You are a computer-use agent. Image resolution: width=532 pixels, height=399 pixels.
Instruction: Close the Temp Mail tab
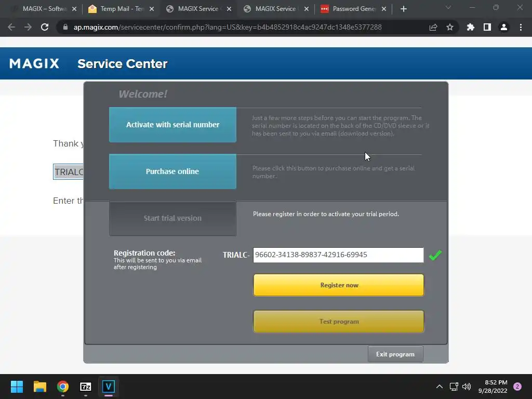pyautogui.click(x=152, y=9)
